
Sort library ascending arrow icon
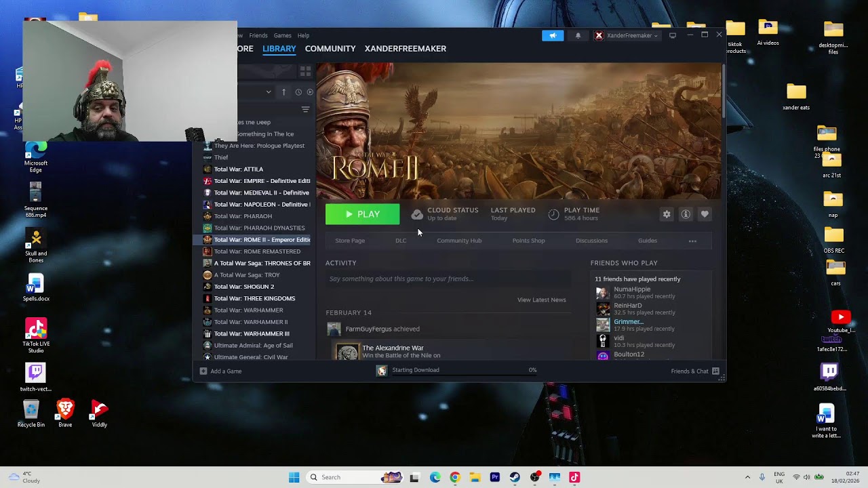pyautogui.click(x=283, y=92)
